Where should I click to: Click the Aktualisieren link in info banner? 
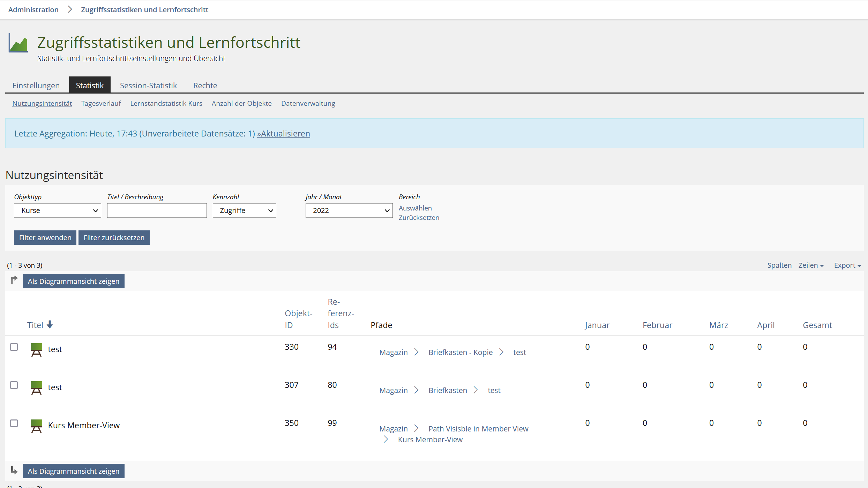point(283,134)
